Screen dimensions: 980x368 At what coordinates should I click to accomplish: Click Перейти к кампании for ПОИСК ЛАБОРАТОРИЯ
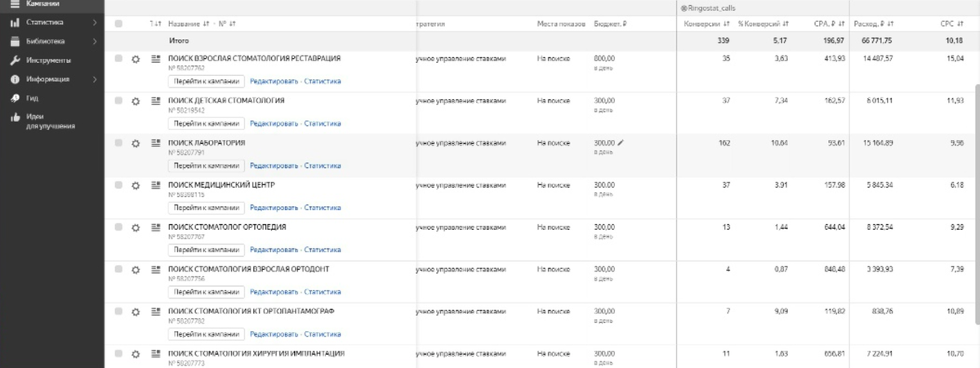(206, 165)
